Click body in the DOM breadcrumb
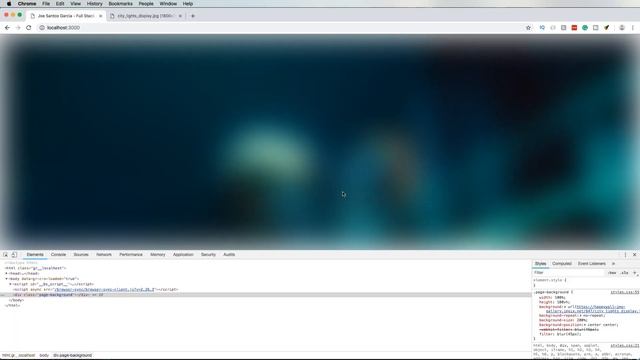 44,356
